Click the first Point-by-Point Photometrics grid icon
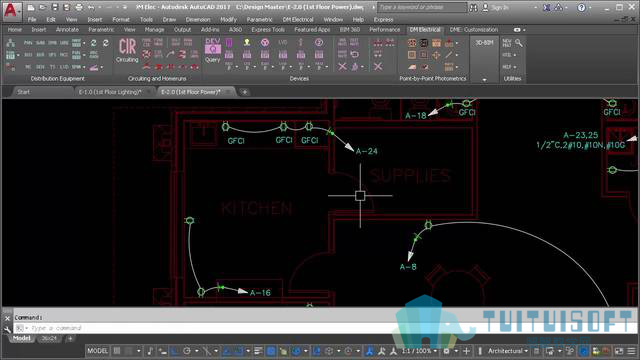The width and height of the screenshot is (640, 360). tap(412, 43)
